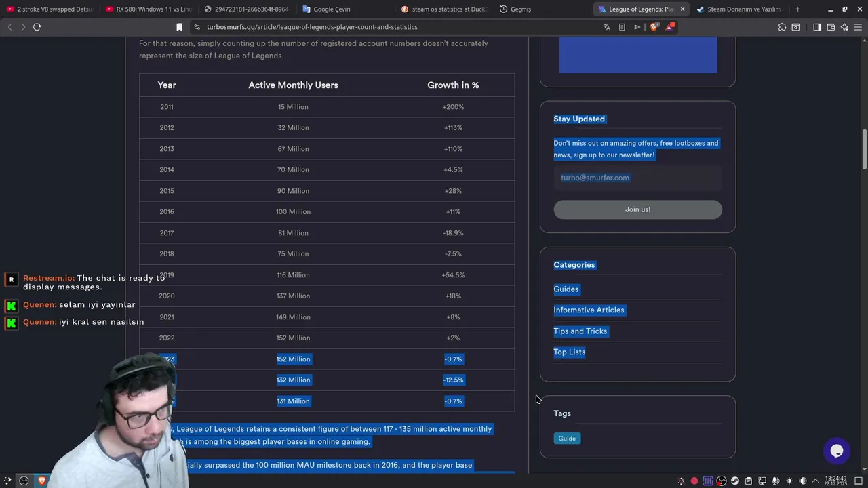
Task: Open the live chat bubble widget
Action: point(837,451)
